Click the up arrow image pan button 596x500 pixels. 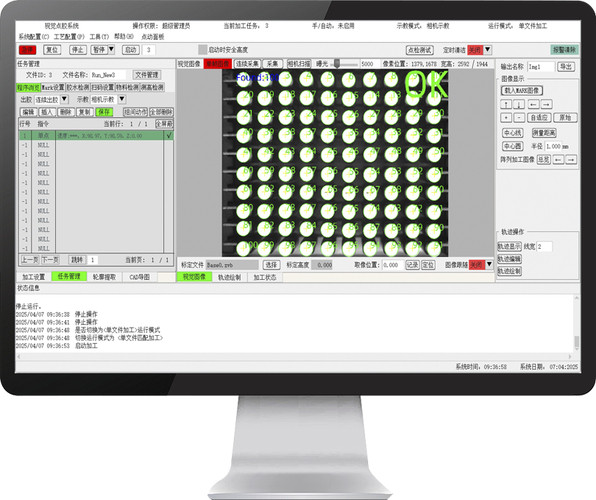506,104
